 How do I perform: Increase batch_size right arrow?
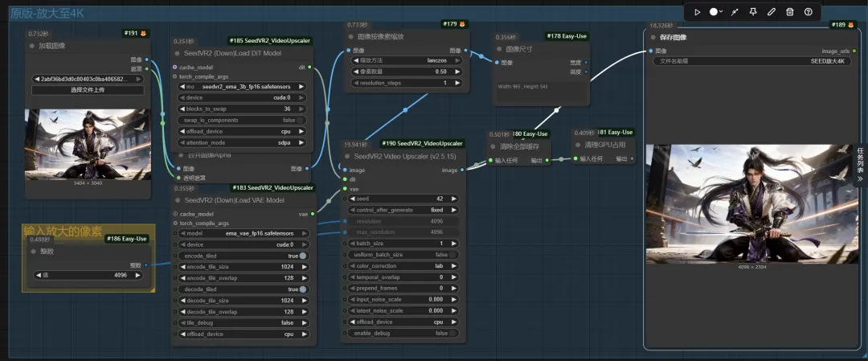[x=454, y=244]
